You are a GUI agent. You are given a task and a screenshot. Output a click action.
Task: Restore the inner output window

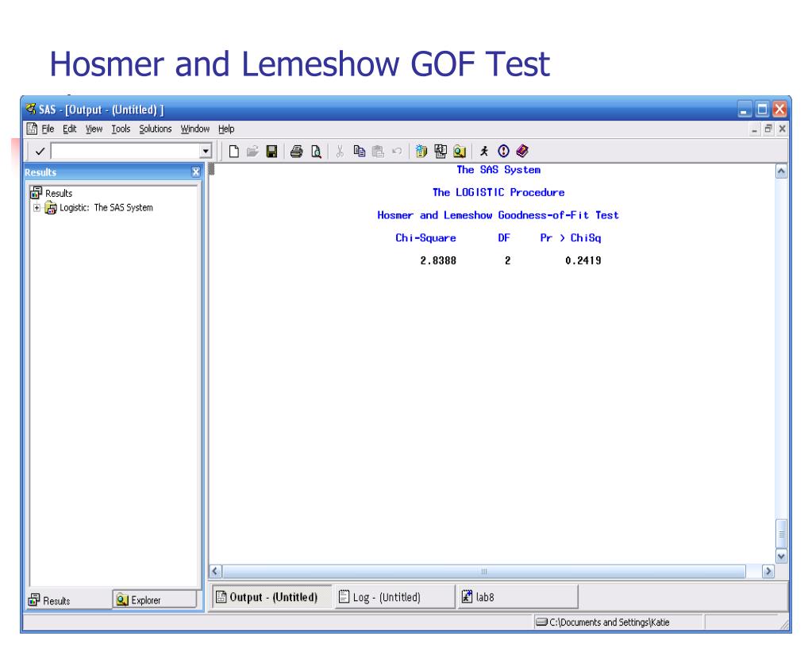tap(768, 129)
